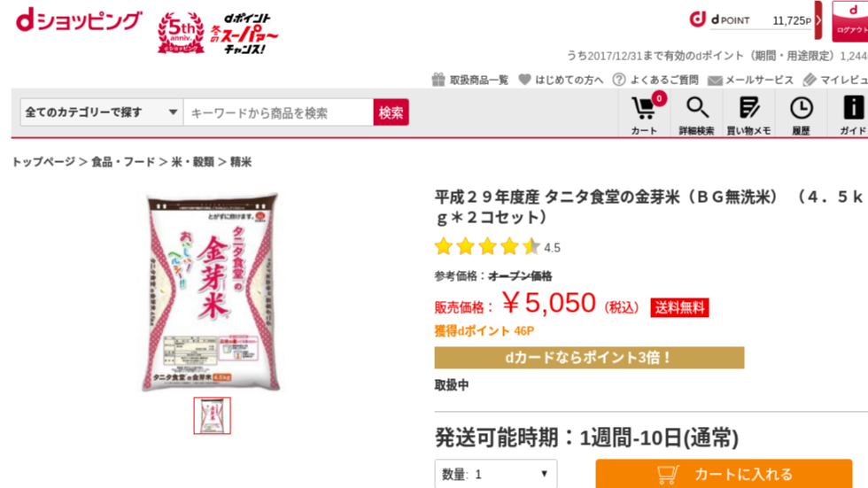868x488 pixels.
Task: Open the winter dポイント Super Chance banner
Action: click(x=244, y=34)
